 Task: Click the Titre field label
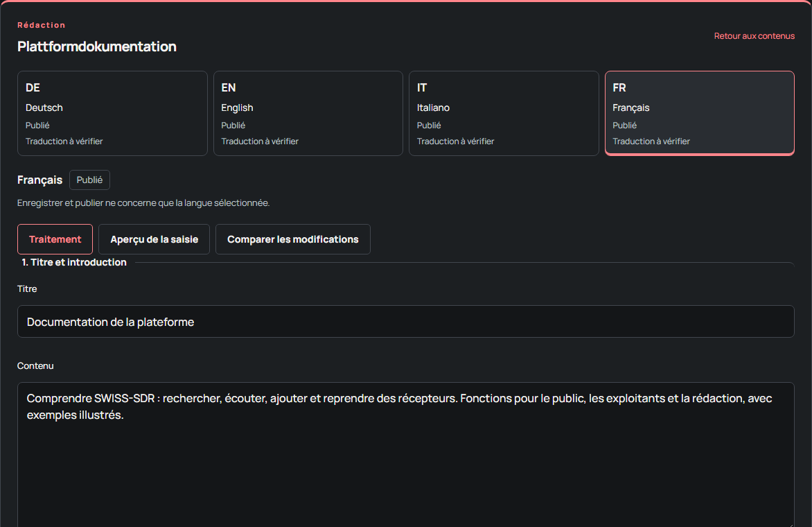(x=27, y=288)
